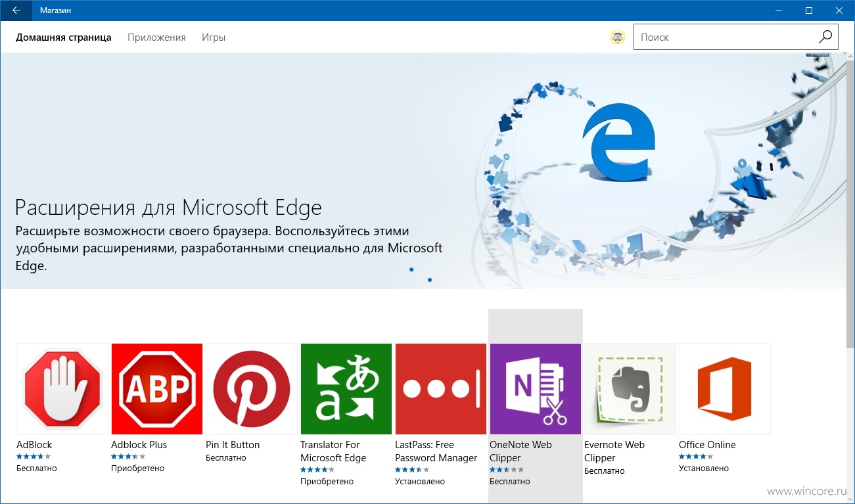The image size is (855, 504).
Task: Click the vertical scrollbar thumb
Action: [850, 204]
